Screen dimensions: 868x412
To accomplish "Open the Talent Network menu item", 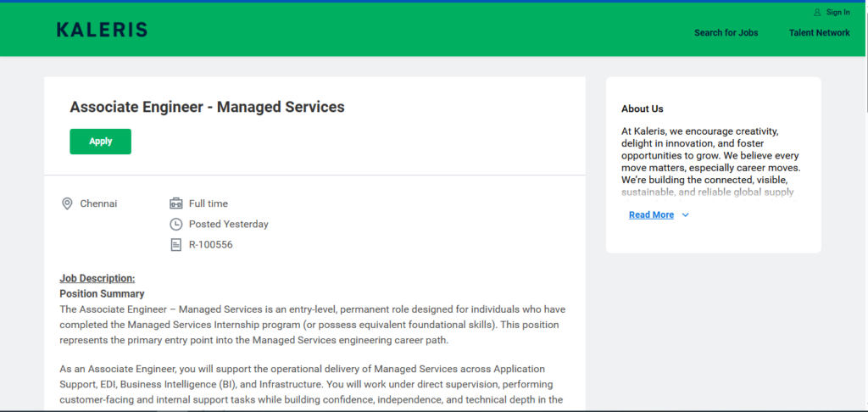I will 820,33.
